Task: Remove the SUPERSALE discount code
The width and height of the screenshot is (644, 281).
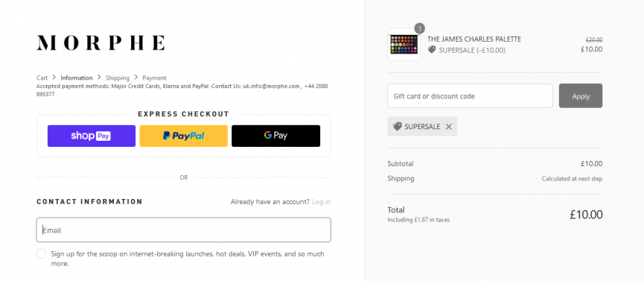Action: (448, 127)
